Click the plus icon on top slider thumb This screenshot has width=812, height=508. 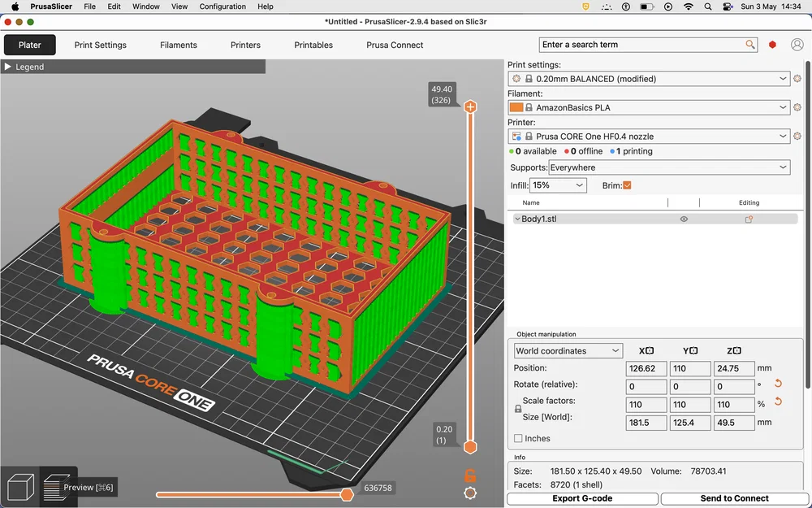(x=470, y=106)
